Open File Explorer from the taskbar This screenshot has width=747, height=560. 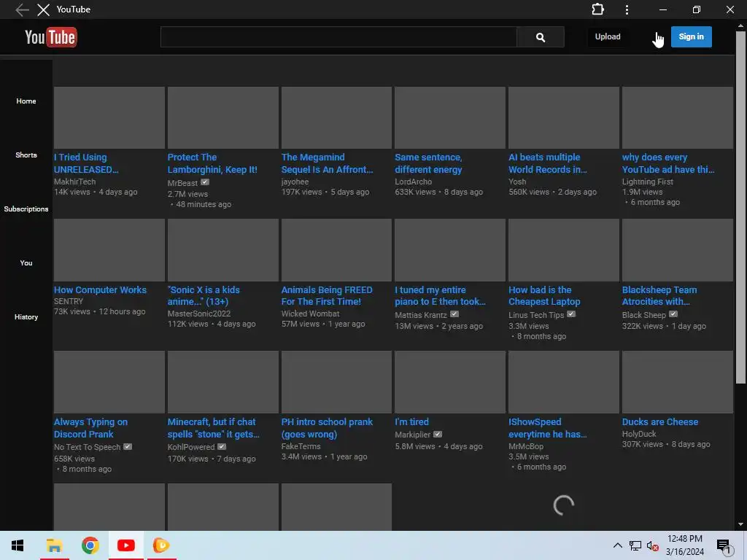pos(54,545)
